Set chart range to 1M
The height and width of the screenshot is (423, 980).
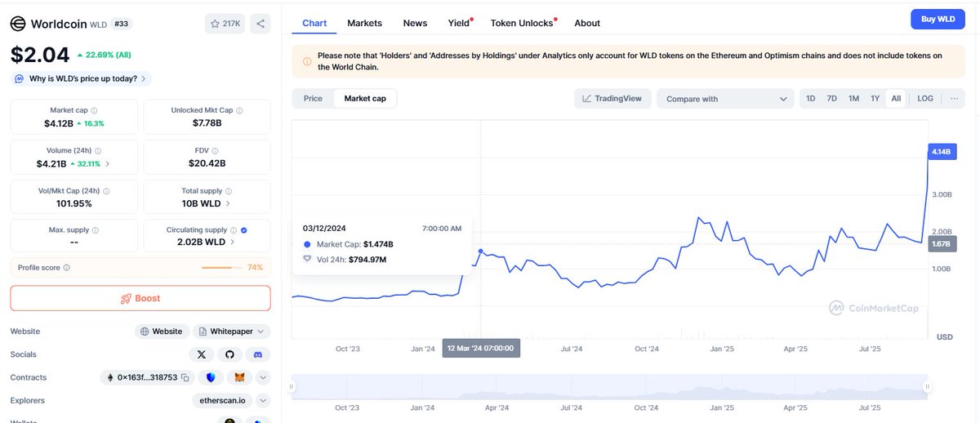point(853,99)
